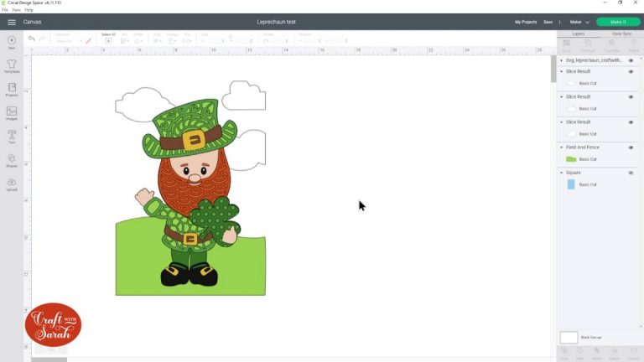Hide the third Slice Result layer
Screen dimensions: 644x362
[631, 122]
